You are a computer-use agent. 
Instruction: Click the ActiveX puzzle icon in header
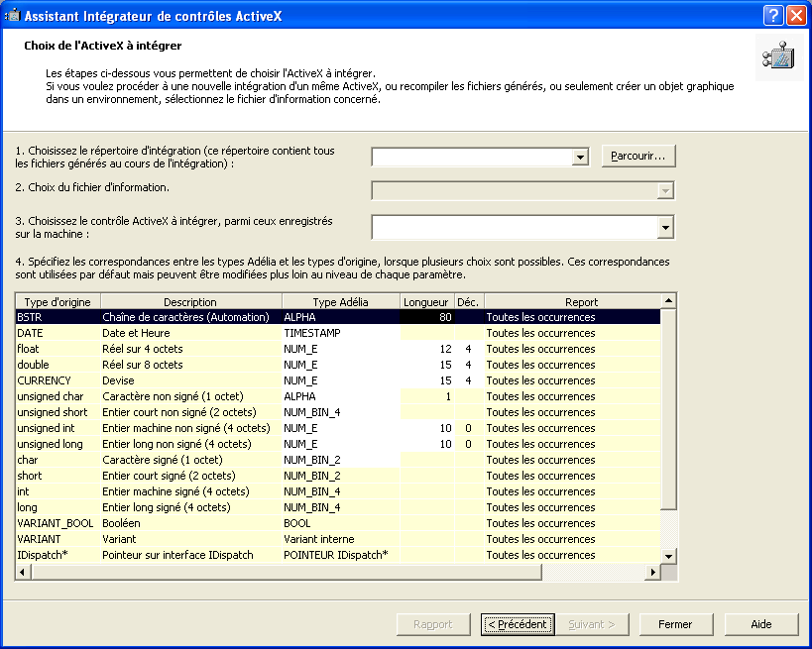pyautogui.click(x=775, y=59)
